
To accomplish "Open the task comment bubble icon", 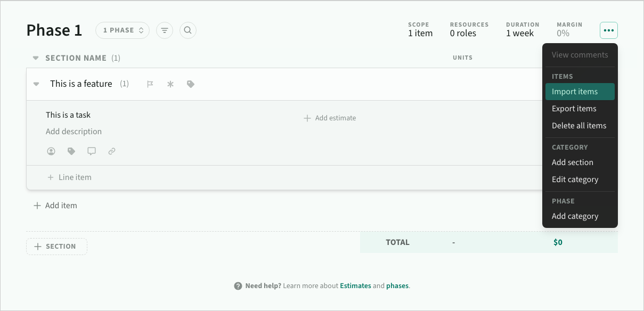I will click(92, 151).
